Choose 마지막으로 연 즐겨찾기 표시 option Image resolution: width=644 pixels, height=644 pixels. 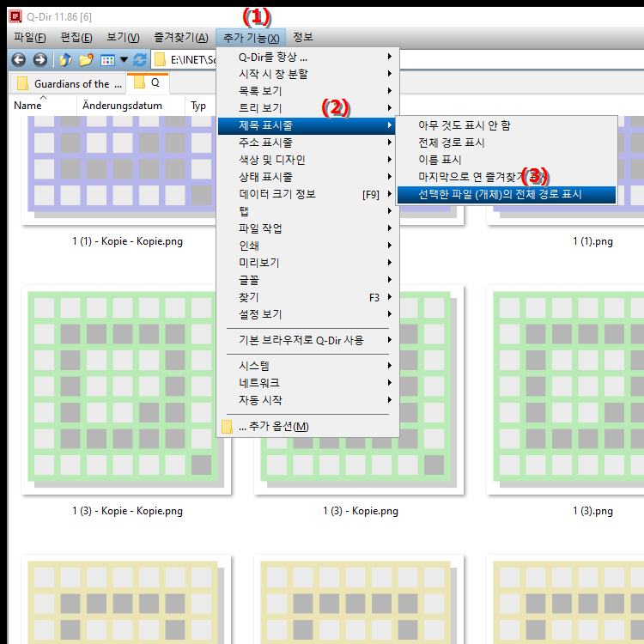(x=507, y=177)
